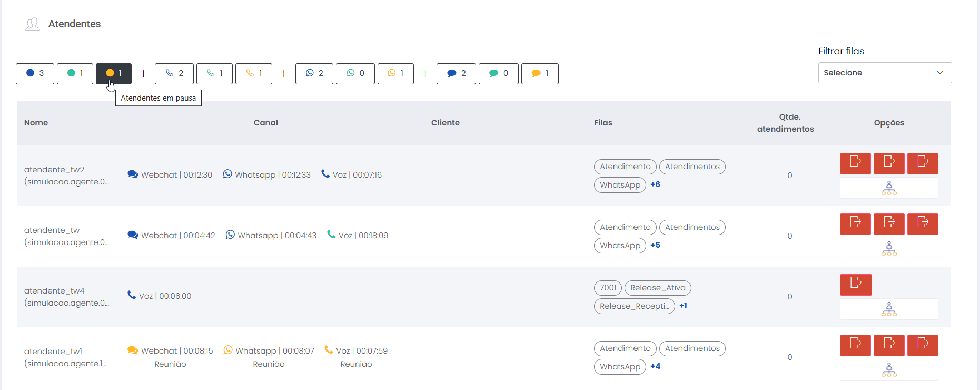The image size is (980, 390).
Task: Click the red logout button for atendente_tw4
Action: (x=856, y=285)
